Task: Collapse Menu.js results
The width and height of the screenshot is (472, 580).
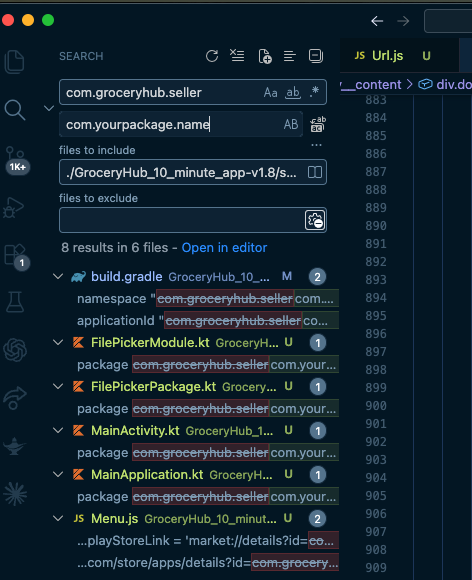Action: (x=58, y=518)
